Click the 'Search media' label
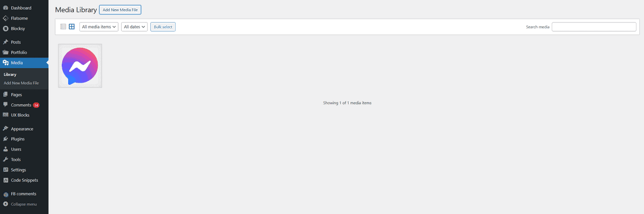 (x=538, y=27)
